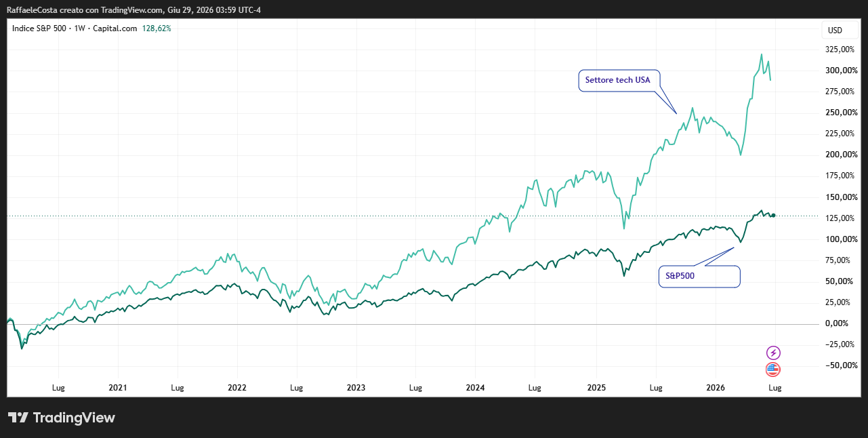Click the 100,00% price axis label
Image resolution: width=868 pixels, height=438 pixels.
(841, 239)
